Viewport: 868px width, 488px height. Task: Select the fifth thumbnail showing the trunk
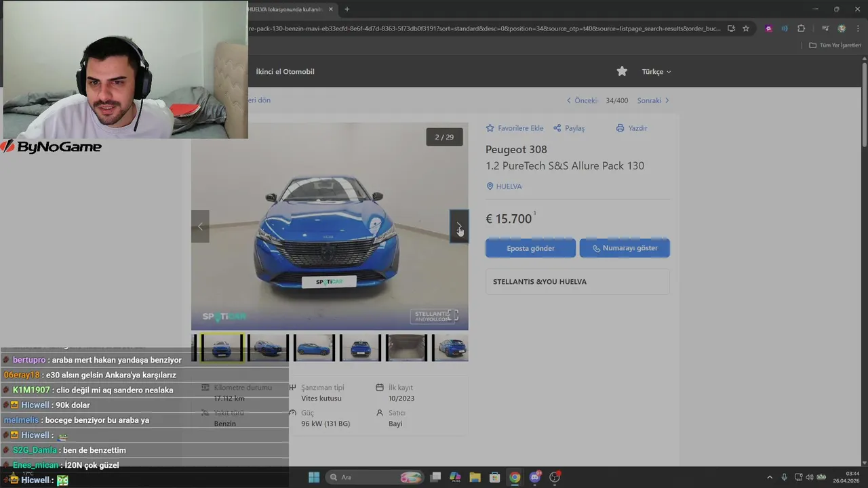406,348
